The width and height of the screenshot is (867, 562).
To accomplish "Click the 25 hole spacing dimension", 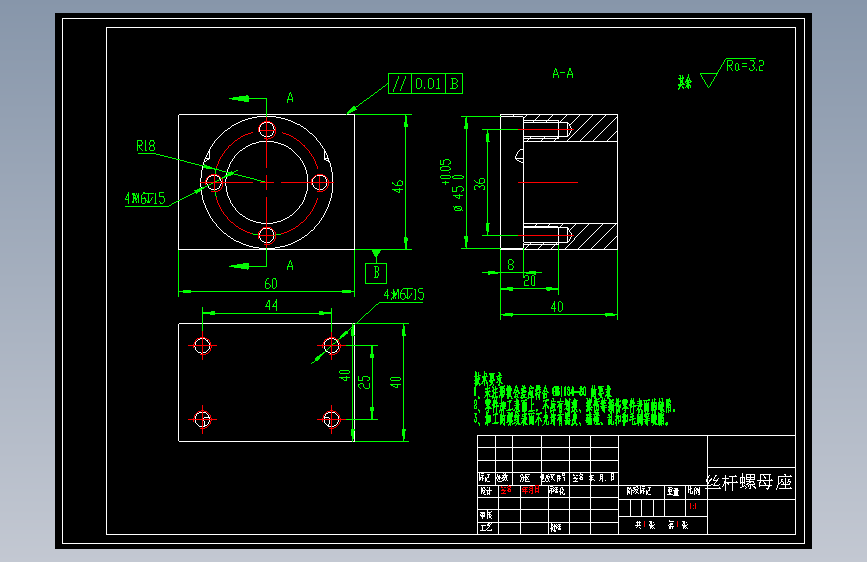I will (x=364, y=382).
